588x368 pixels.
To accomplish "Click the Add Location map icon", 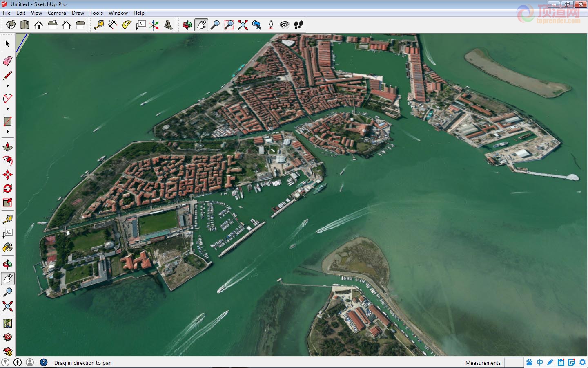I will click(x=8, y=323).
